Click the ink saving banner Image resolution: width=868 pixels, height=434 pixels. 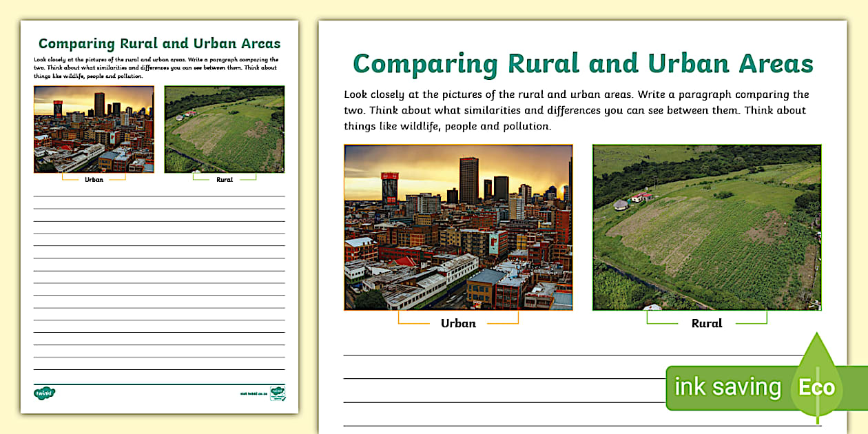(x=727, y=387)
